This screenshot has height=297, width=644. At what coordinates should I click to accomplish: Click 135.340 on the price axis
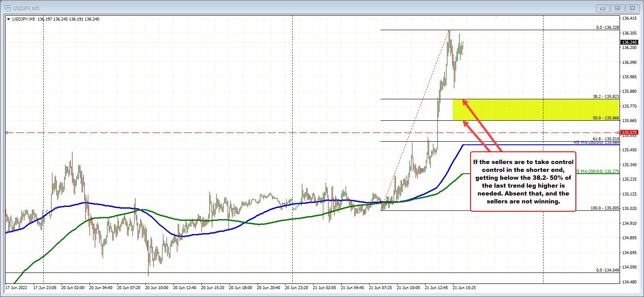coord(629,165)
